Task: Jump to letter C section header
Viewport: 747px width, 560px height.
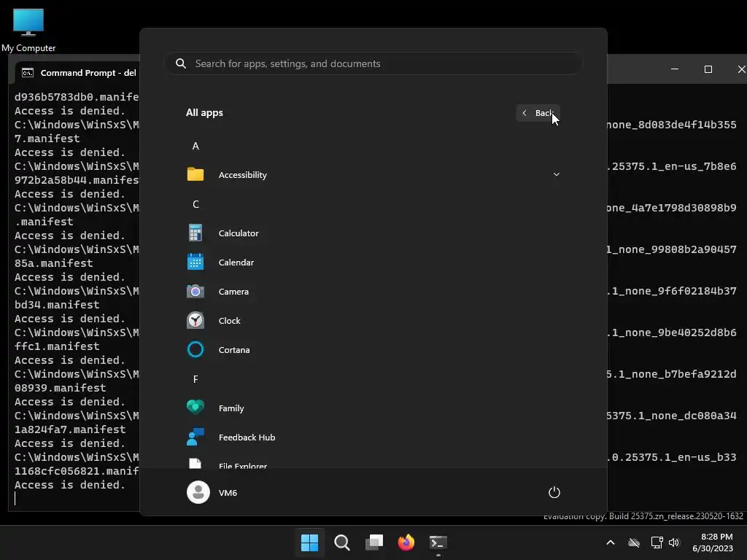Action: (196, 204)
